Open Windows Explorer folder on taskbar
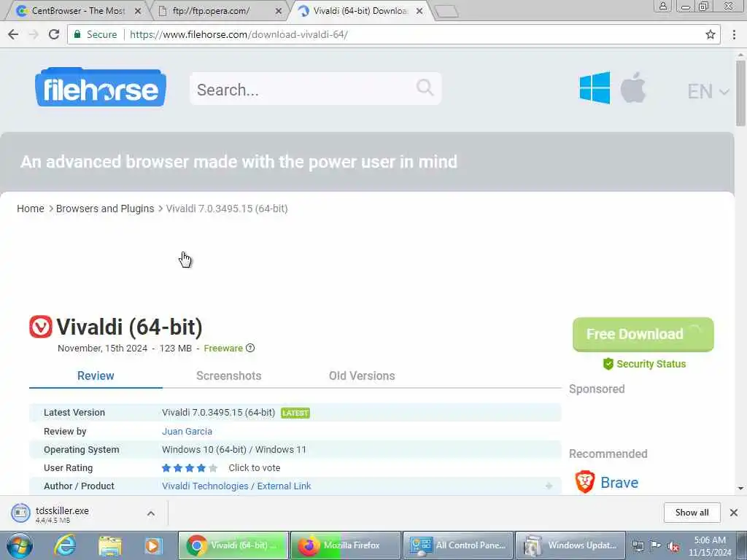The height and width of the screenshot is (560, 747). 110,545
